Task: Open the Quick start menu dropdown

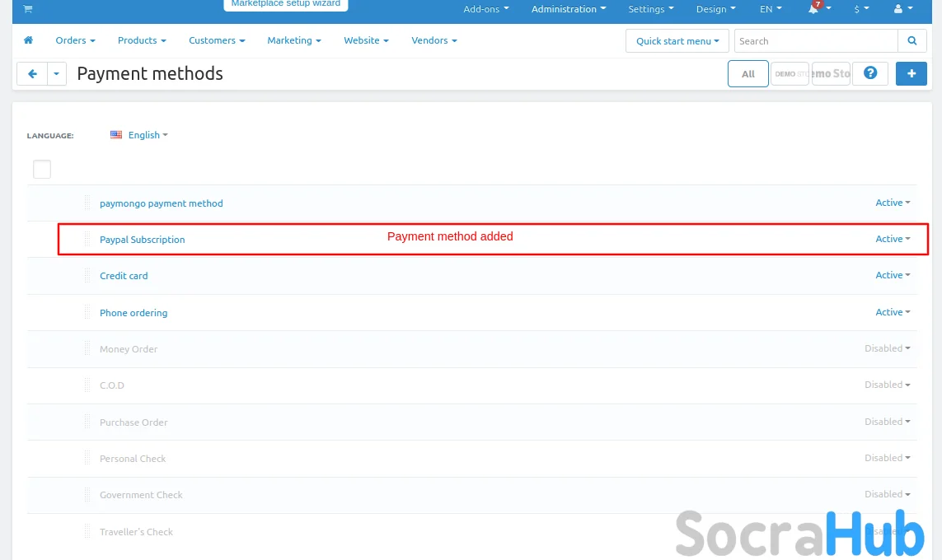Action: [677, 41]
